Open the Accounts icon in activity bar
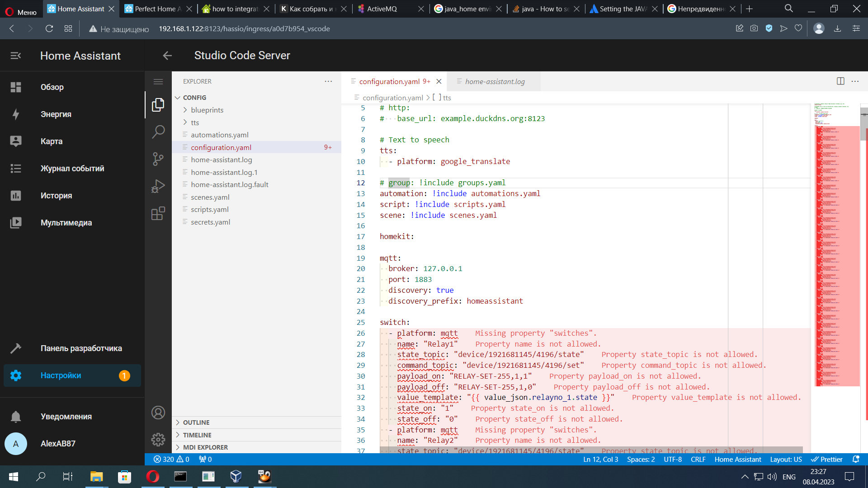This screenshot has width=868, height=488. pos(158,413)
